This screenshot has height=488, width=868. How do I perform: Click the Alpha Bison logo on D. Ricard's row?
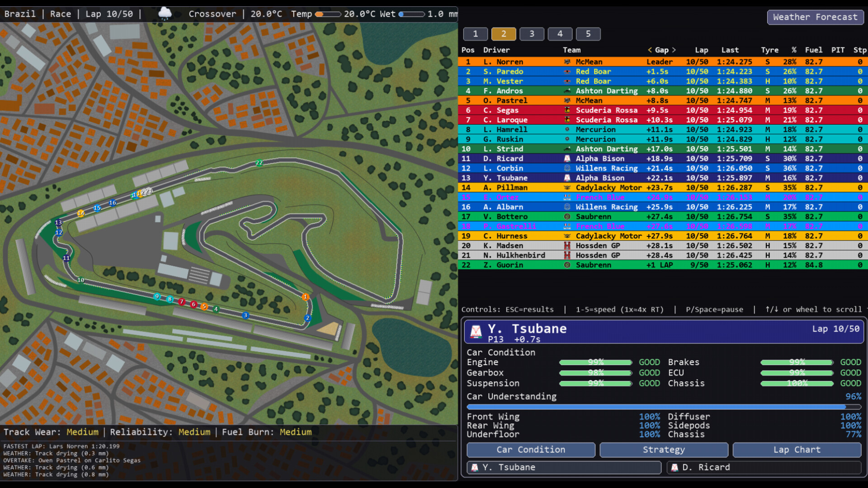coord(568,159)
